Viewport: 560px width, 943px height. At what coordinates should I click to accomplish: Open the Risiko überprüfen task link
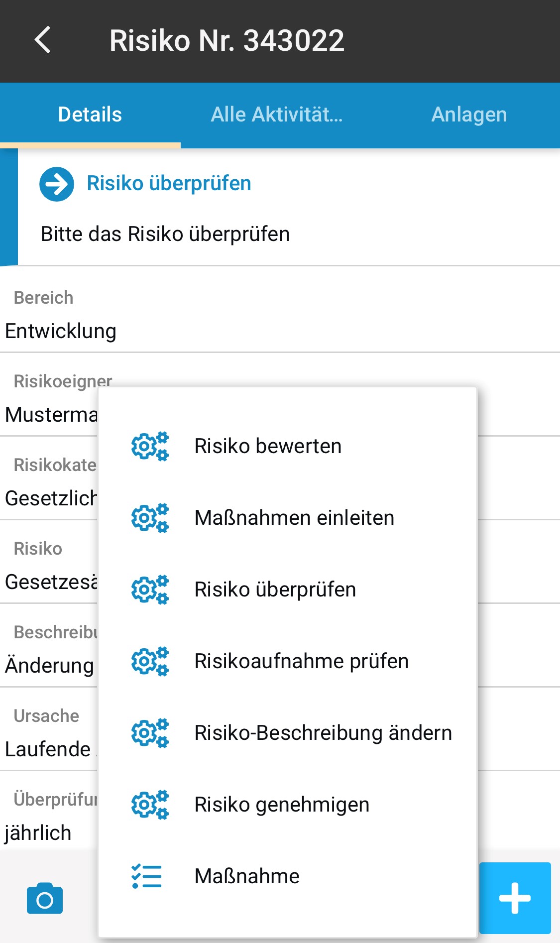(169, 183)
